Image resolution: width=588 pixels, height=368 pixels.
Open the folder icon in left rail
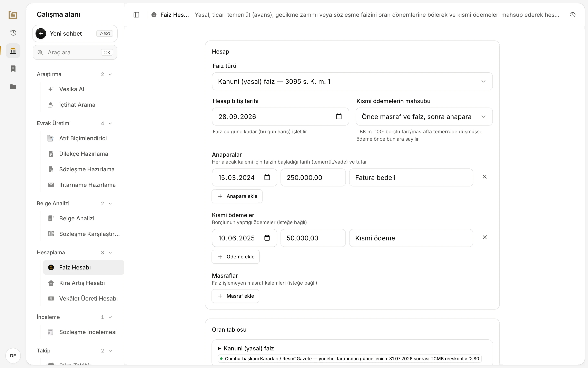point(13,87)
